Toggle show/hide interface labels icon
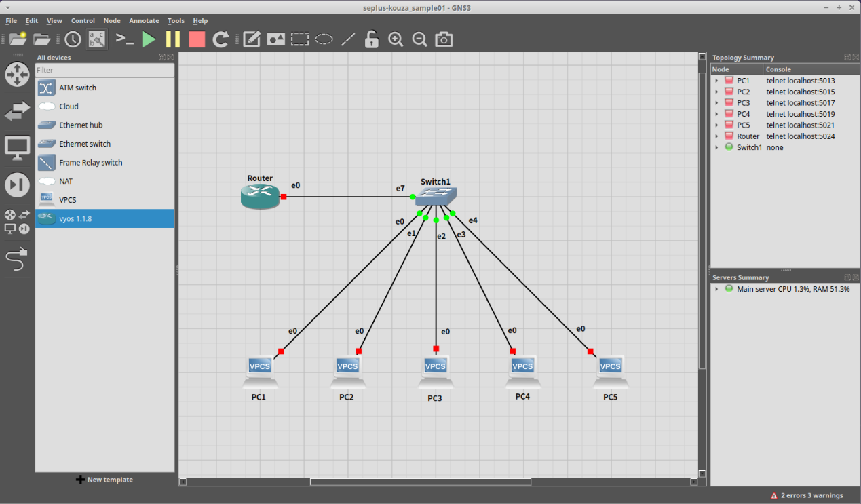 97,39
